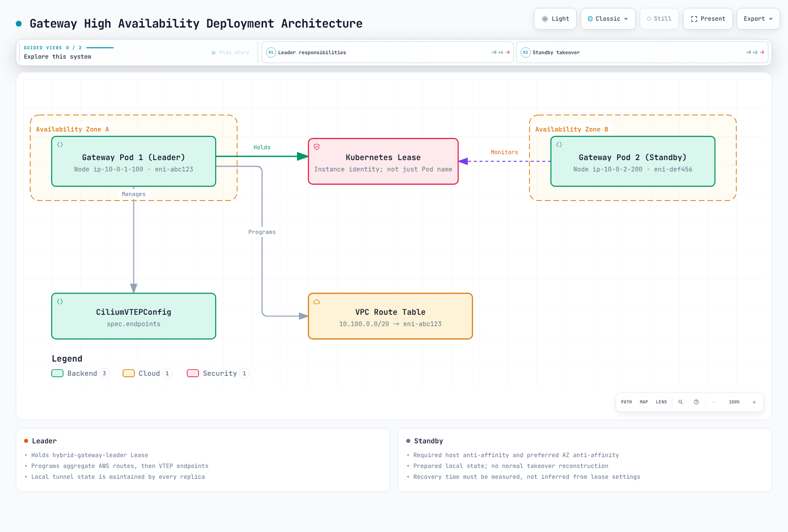788x532 pixels.
Task: Click the Cloud legend color swatch
Action: 129,373
